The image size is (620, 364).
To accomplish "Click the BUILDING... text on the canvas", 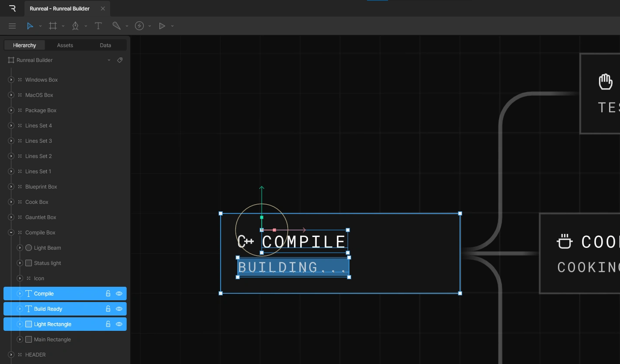I will click(293, 267).
